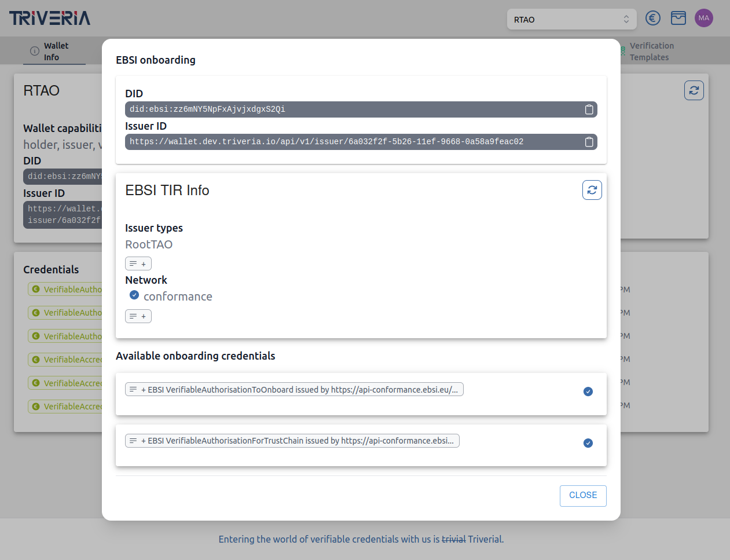The height and width of the screenshot is (560, 730).
Task: Switch to the Wallet Info tab
Action: [x=54, y=51]
